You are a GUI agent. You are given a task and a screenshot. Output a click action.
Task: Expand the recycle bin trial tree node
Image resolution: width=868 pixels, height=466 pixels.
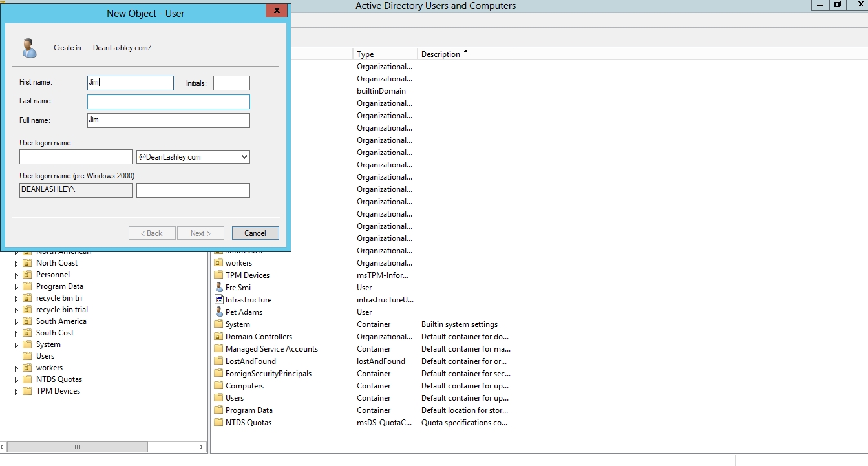[17, 310]
